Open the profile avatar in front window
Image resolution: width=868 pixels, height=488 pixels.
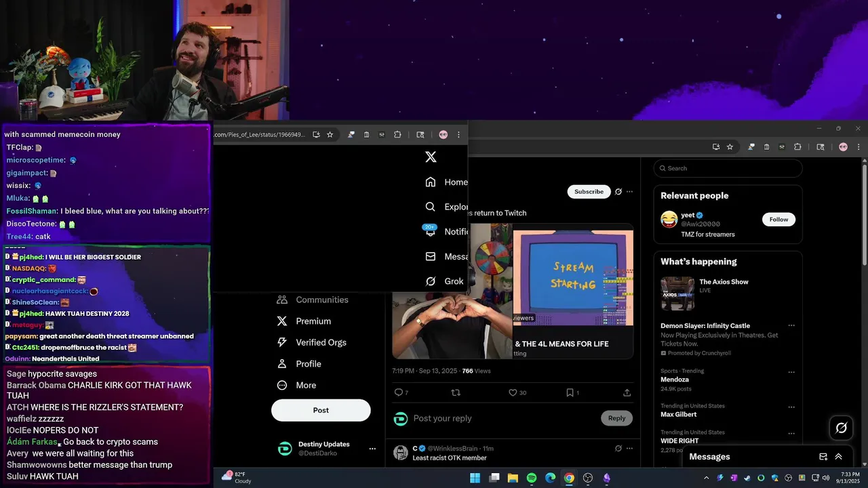[x=443, y=134]
